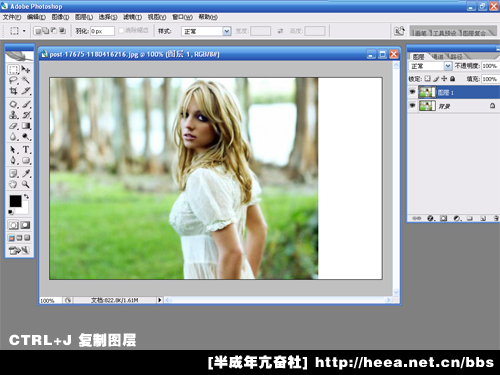Select the Clone Stamp tool
The image size is (500, 375).
click(13, 115)
